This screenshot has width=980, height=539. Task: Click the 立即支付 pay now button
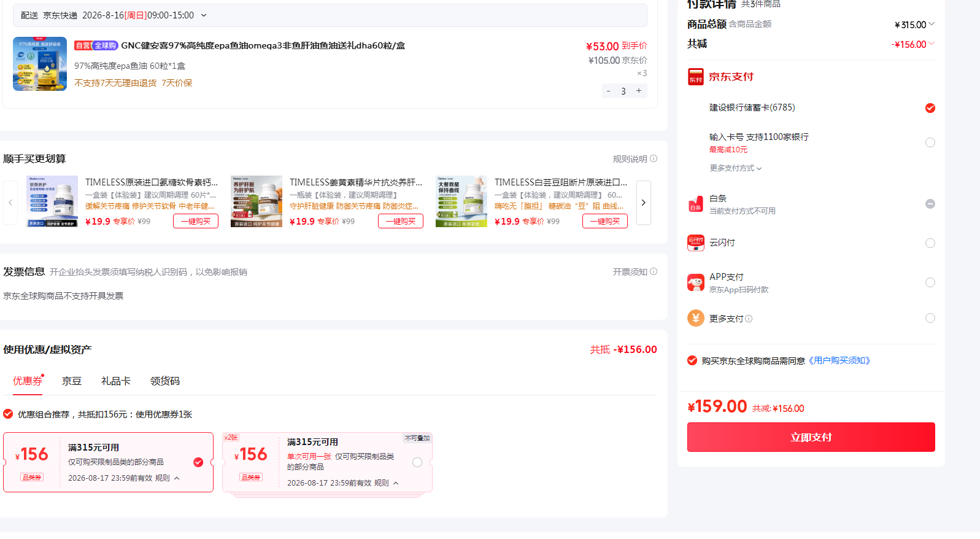point(811,437)
